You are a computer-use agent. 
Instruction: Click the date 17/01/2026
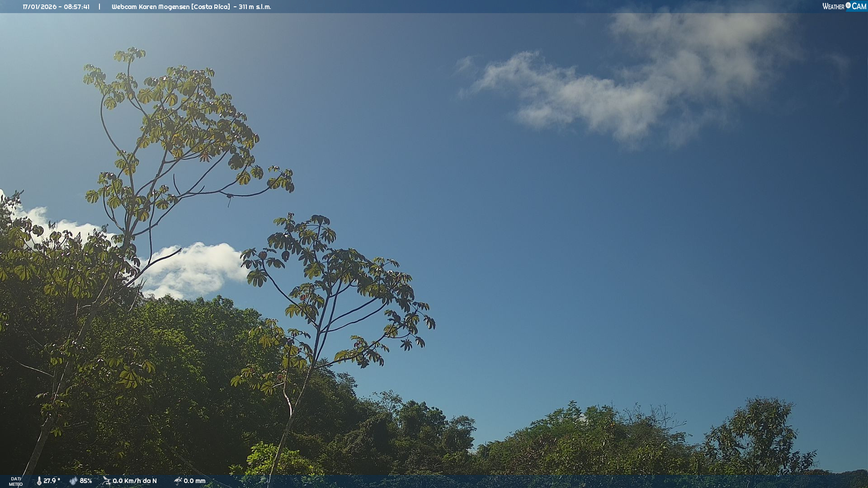(x=39, y=7)
